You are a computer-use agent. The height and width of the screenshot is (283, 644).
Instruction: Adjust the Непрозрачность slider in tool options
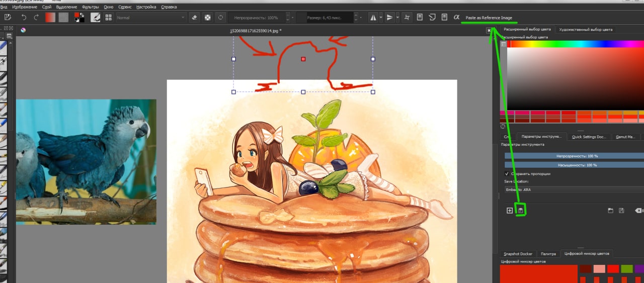pos(574,156)
